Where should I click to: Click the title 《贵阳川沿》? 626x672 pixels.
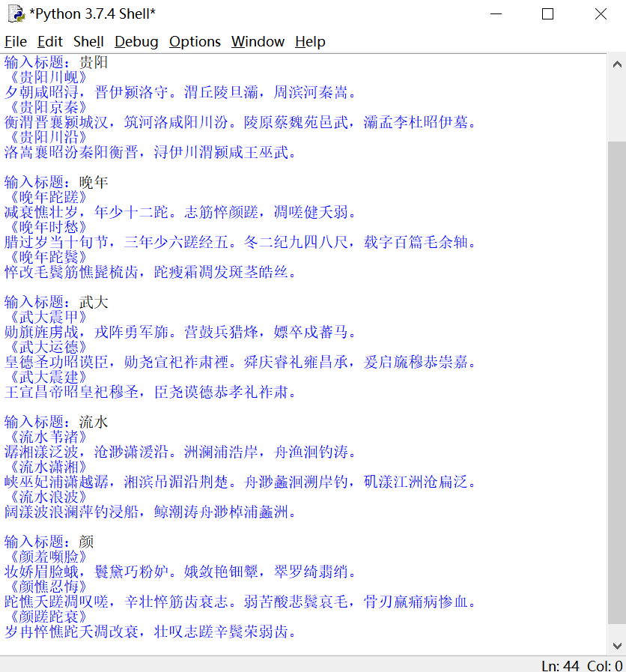pyautogui.click(x=49, y=138)
